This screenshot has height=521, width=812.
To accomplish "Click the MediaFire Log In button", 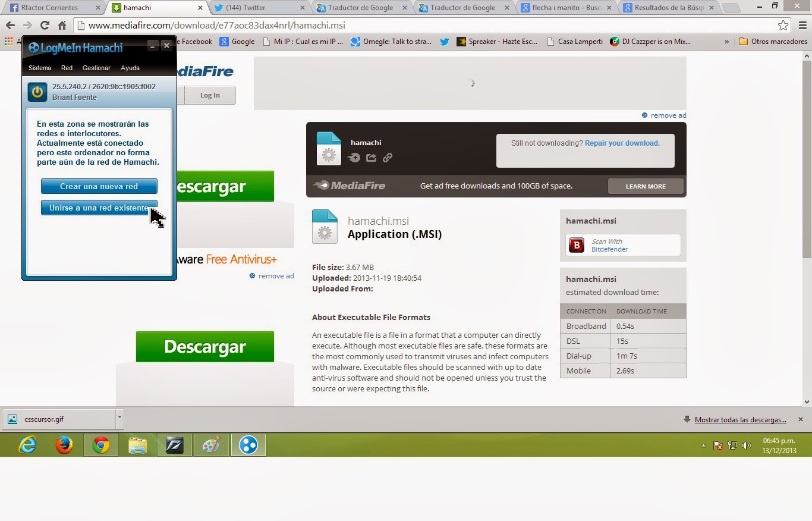I will coord(210,95).
